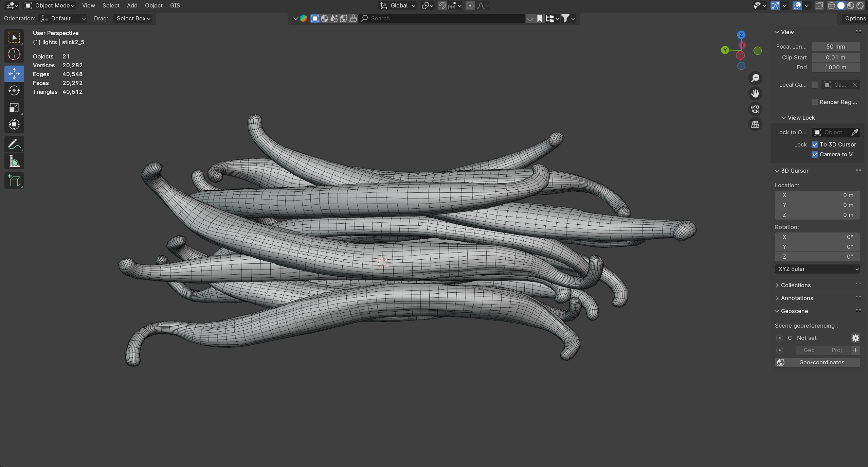The height and width of the screenshot is (467, 868).
Task: Click the pan view hand icon
Action: tap(755, 93)
